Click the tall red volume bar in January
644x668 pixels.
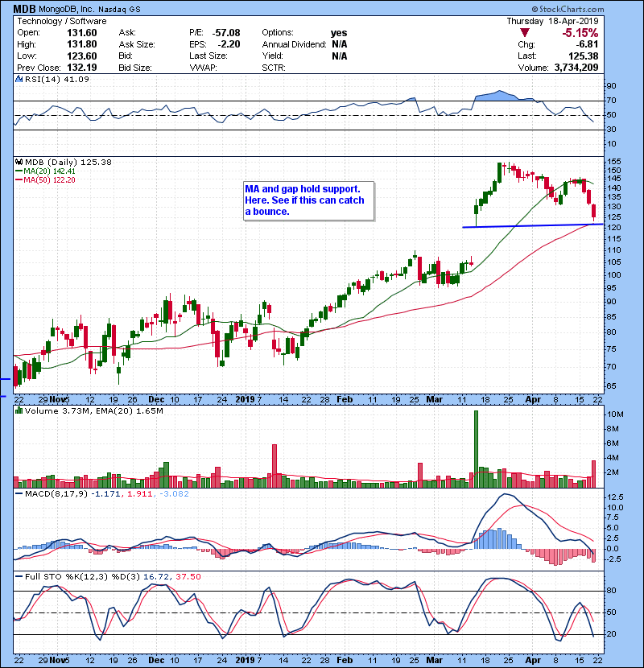[275, 466]
